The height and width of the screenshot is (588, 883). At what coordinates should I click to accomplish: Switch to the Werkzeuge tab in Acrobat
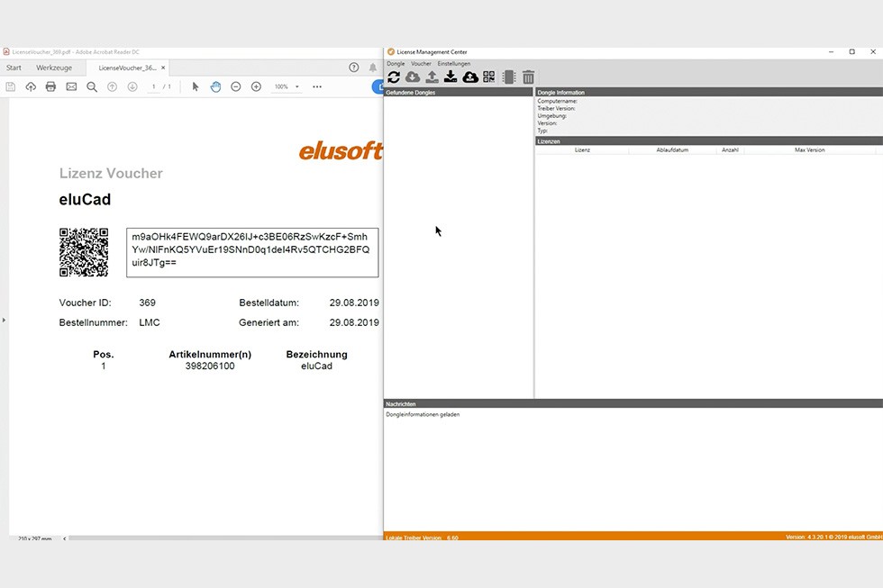[54, 68]
